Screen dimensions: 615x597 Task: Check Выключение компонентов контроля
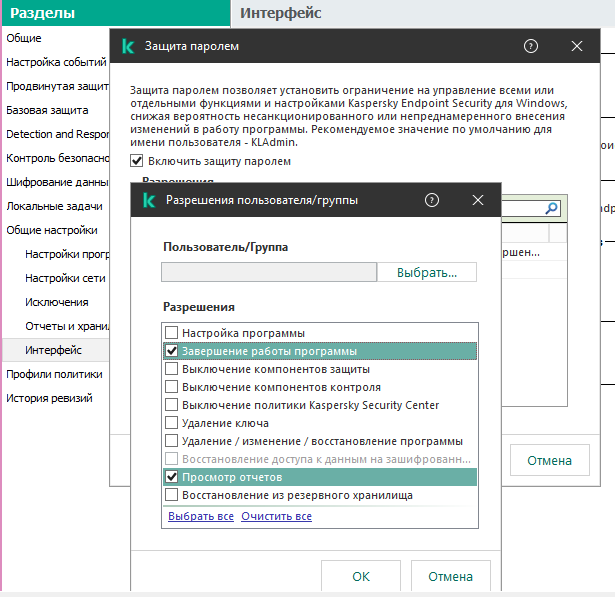coord(171,387)
